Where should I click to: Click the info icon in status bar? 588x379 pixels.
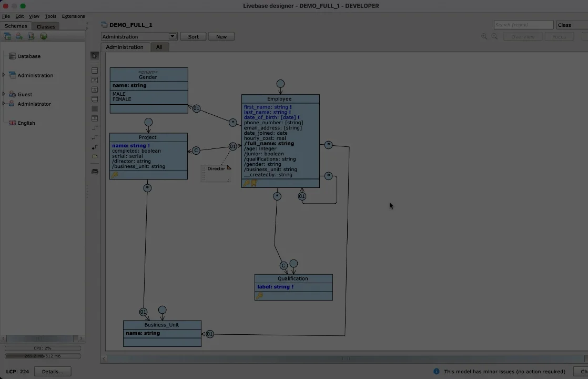[437, 371]
